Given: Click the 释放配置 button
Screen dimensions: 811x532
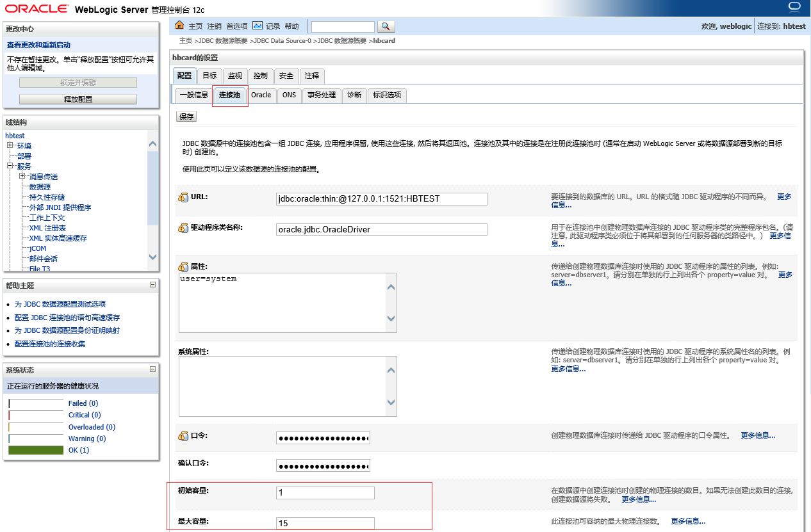Looking at the screenshot, I should [x=78, y=99].
